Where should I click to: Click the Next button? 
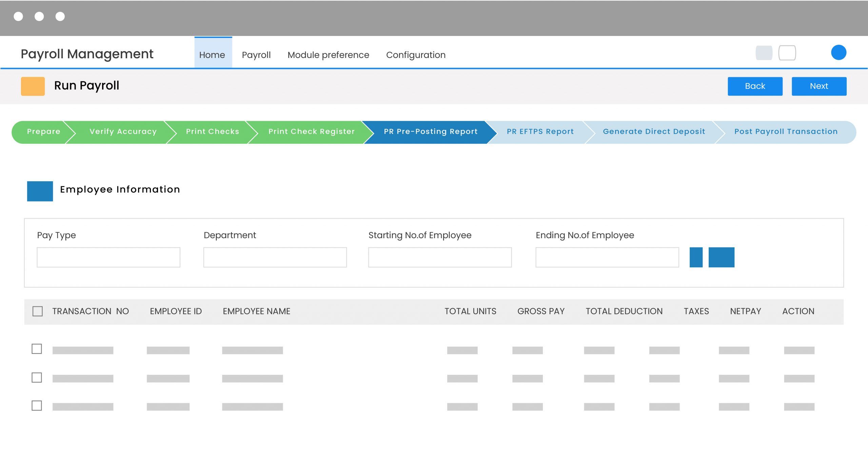(x=819, y=86)
